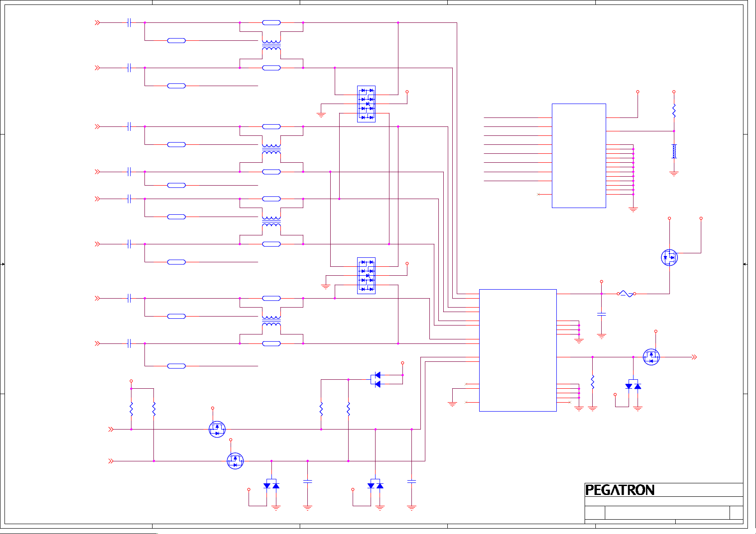Select the upper-right IC rectangle with eight input lines

click(579, 156)
